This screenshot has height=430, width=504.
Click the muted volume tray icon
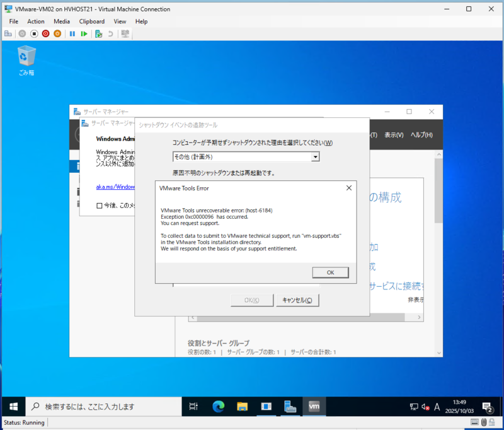click(426, 407)
